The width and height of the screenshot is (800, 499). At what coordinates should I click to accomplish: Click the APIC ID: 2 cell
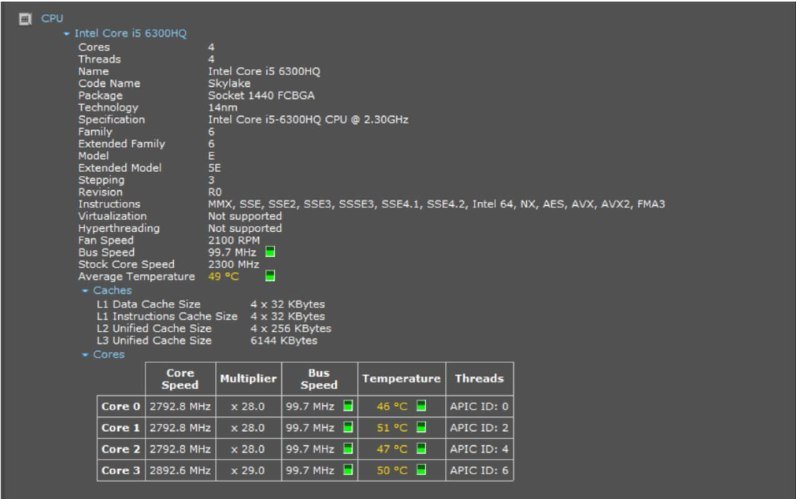(480, 428)
